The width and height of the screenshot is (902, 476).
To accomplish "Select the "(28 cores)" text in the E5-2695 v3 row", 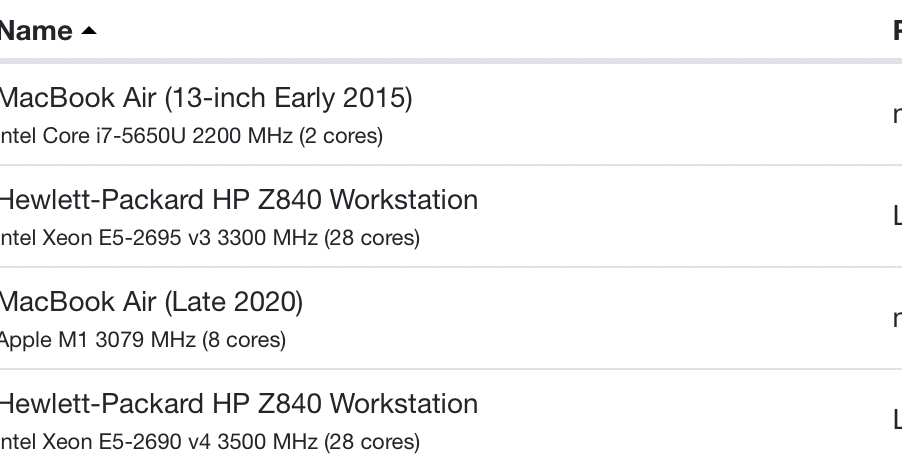I will click(372, 238).
